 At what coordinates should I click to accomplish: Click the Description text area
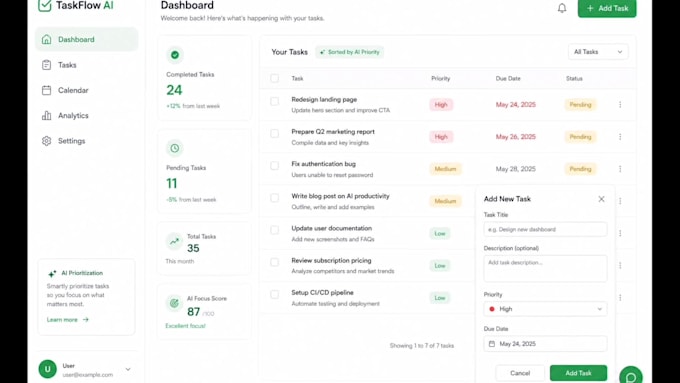545,268
